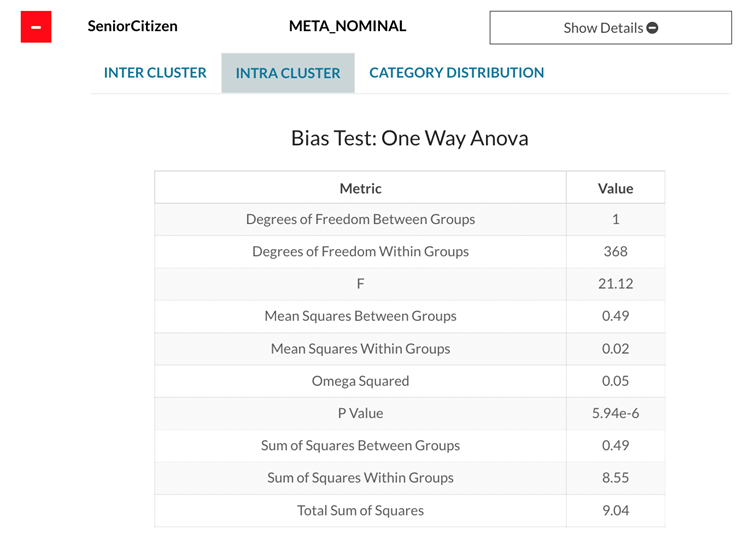
Task: Select the Degrees of Freedom Between Groups row
Action: click(x=360, y=219)
